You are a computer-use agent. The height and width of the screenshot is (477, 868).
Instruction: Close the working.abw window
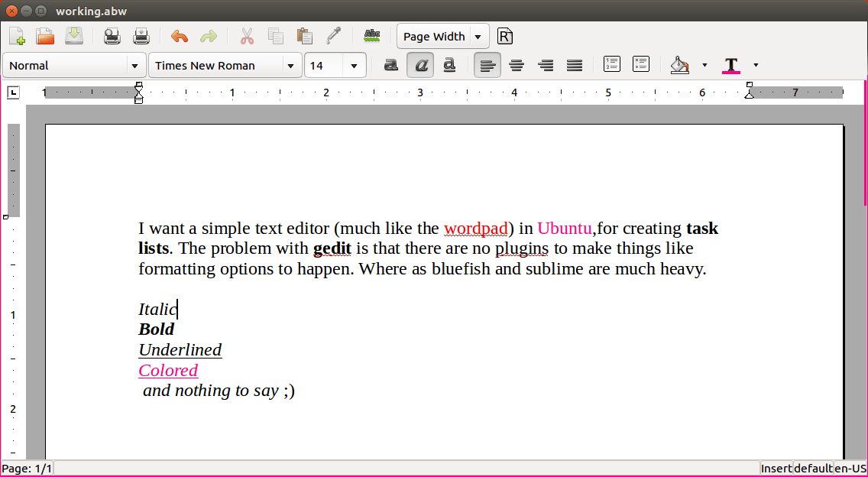click(11, 11)
